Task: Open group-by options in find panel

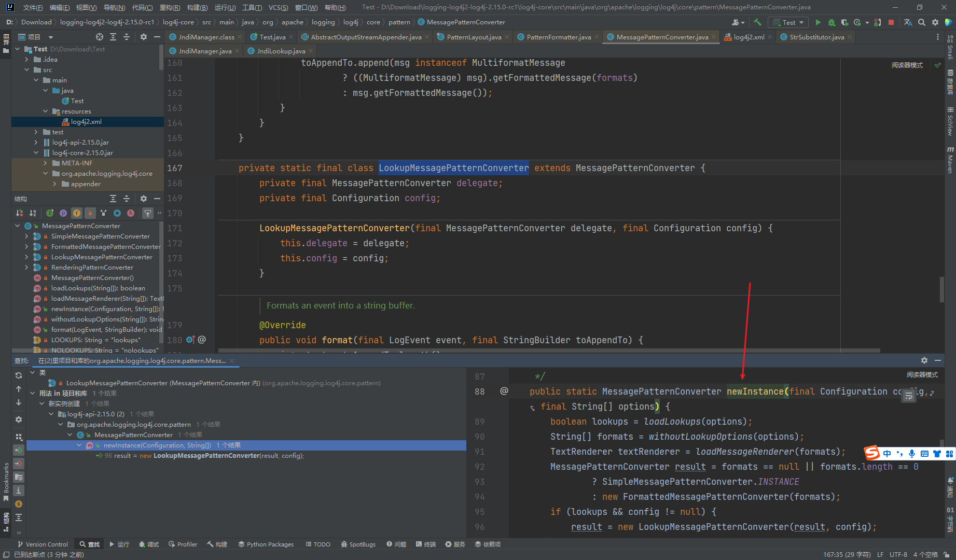Action: point(19,437)
